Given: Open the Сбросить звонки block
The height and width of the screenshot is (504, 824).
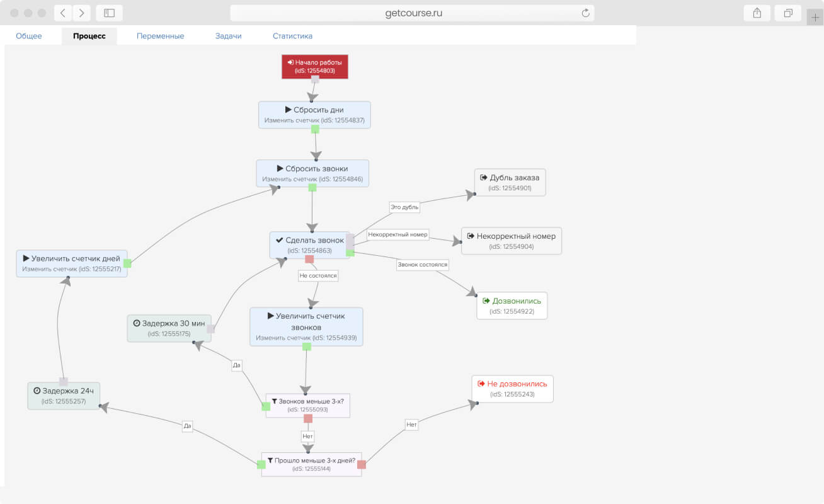Looking at the screenshot, I should 312,173.
